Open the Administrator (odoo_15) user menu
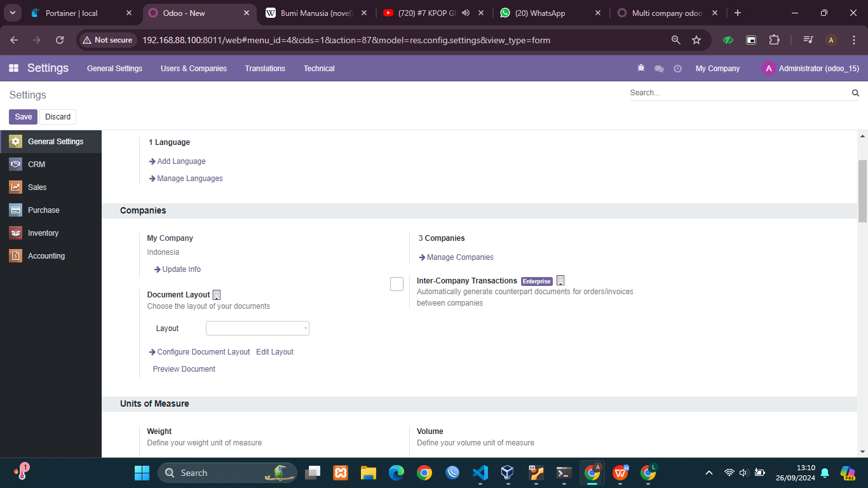 coord(811,69)
